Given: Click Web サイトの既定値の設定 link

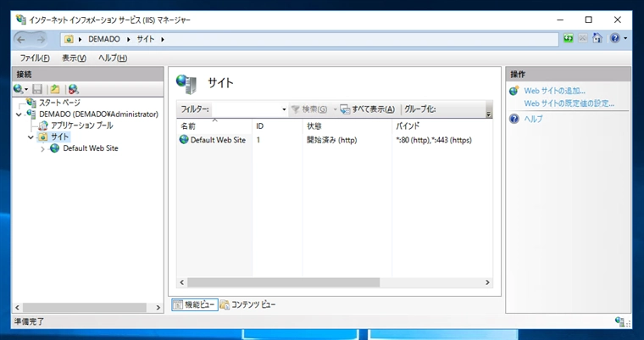Looking at the screenshot, I should coord(569,103).
